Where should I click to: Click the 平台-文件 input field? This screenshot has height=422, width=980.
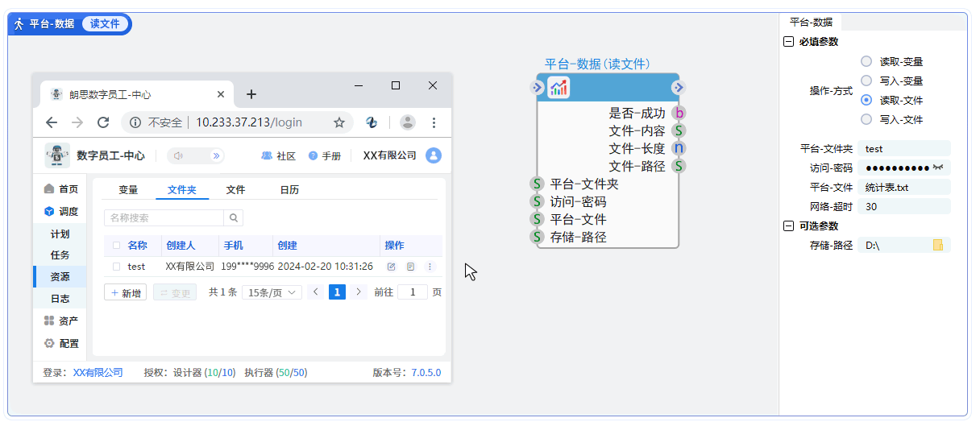coord(903,187)
